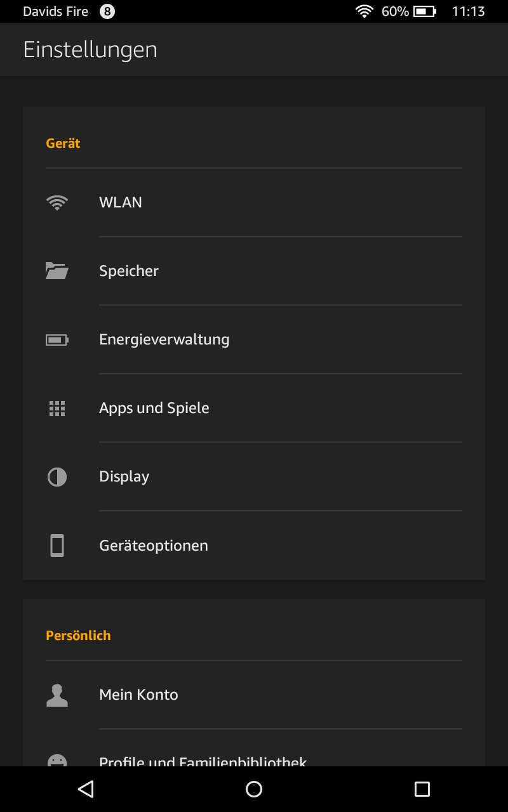508x812 pixels.
Task: Tap the Speicher folder icon
Action: [x=57, y=272]
